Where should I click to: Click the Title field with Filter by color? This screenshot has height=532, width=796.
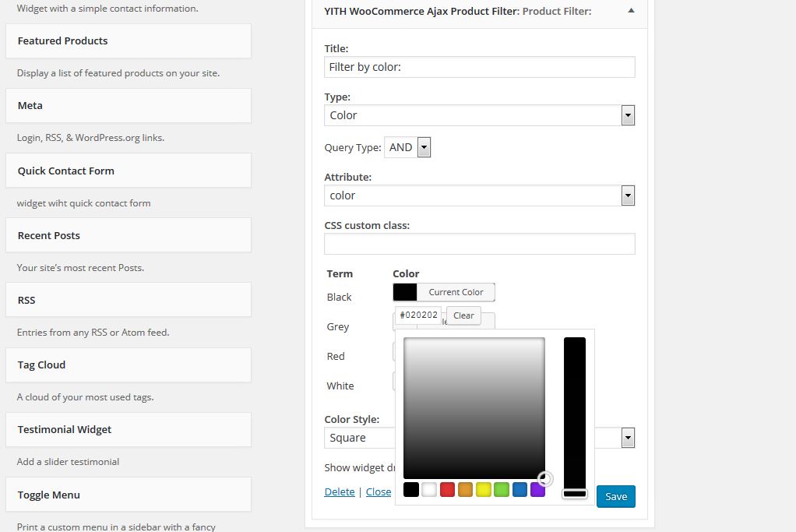click(x=479, y=67)
